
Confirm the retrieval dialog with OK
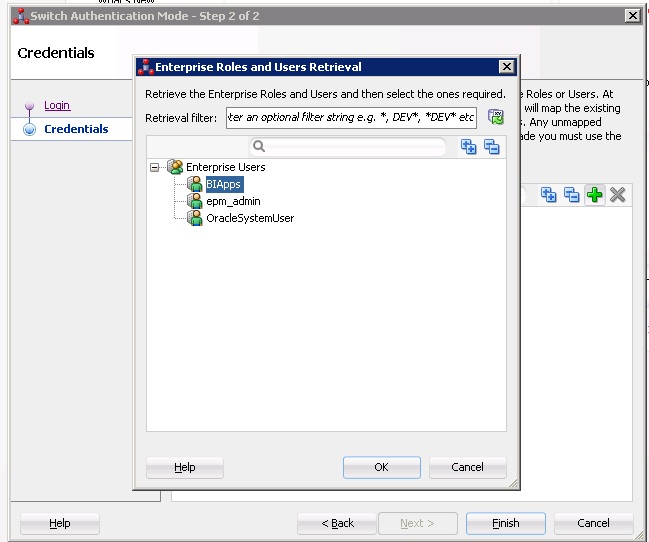(x=382, y=467)
